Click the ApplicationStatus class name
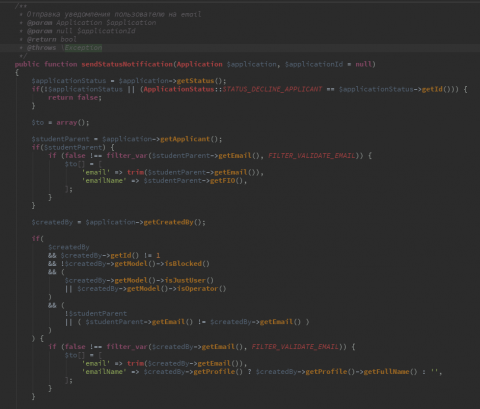Screen dimensions: 480x409 (179, 89)
